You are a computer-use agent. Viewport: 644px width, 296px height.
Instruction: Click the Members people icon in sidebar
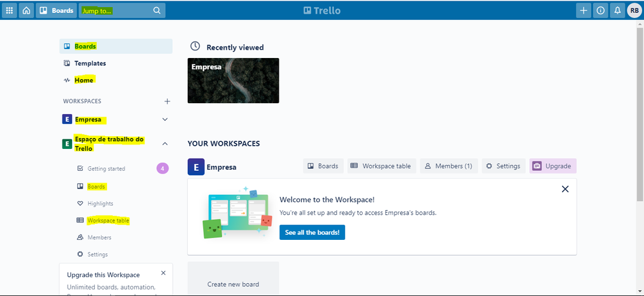80,237
